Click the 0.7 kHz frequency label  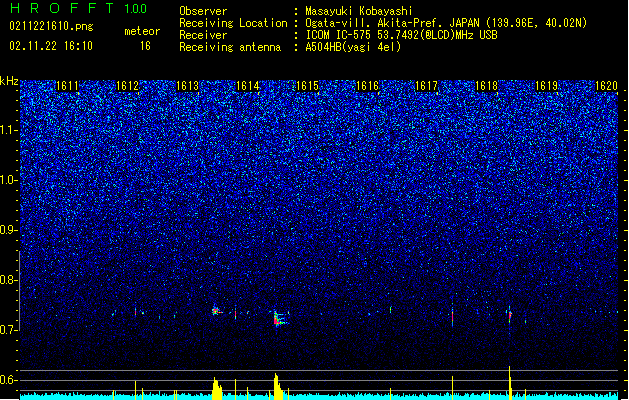(x=9, y=330)
